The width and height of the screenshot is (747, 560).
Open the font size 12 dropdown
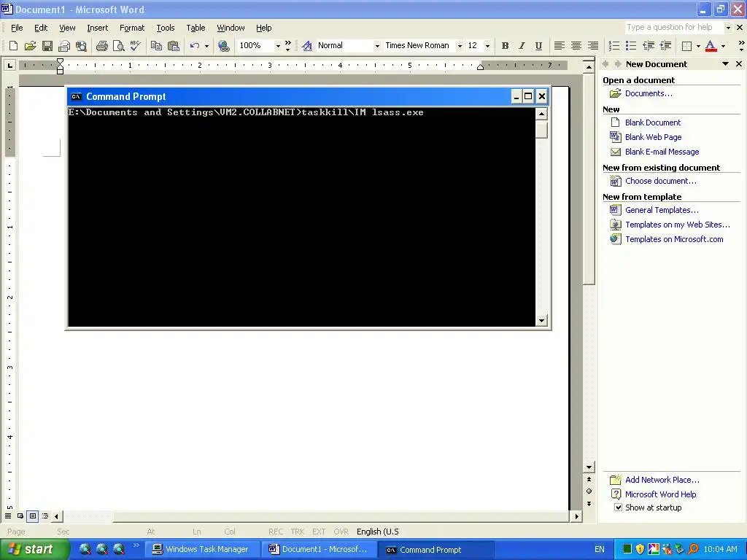pyautogui.click(x=487, y=46)
